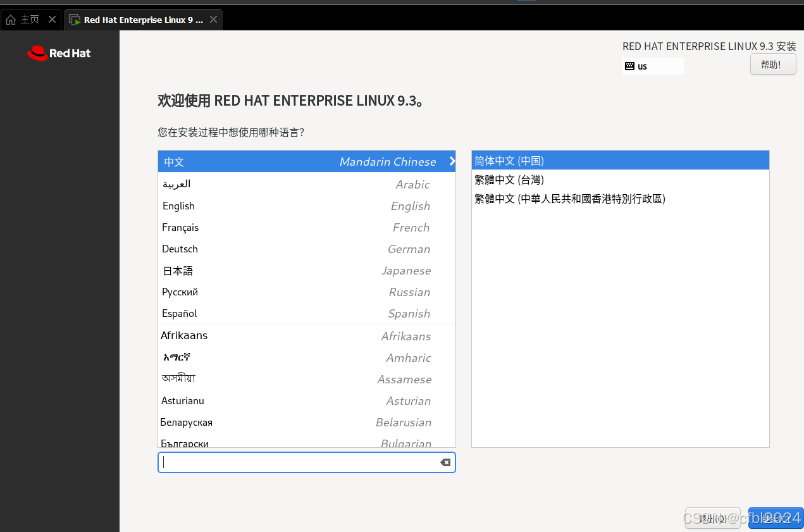
Task: Select Français French language row
Action: 307,227
